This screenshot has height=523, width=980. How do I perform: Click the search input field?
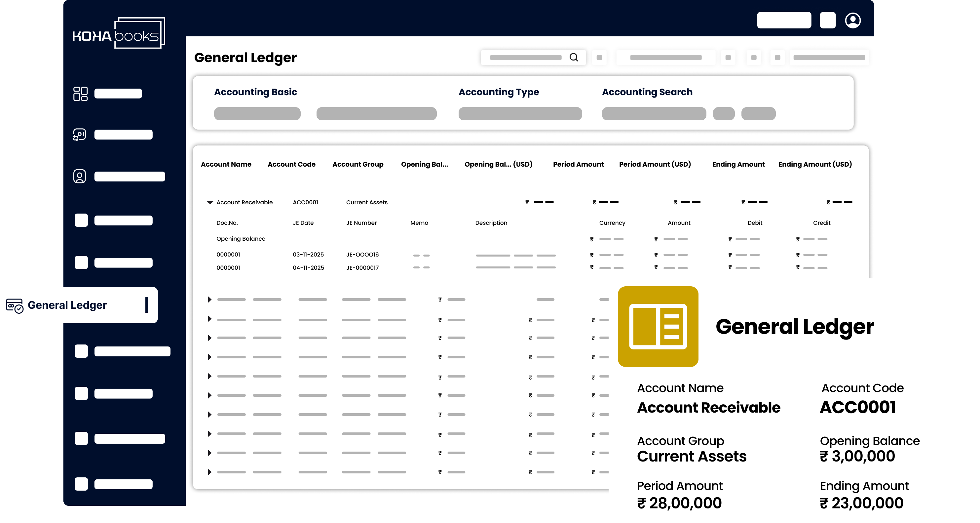tap(525, 58)
